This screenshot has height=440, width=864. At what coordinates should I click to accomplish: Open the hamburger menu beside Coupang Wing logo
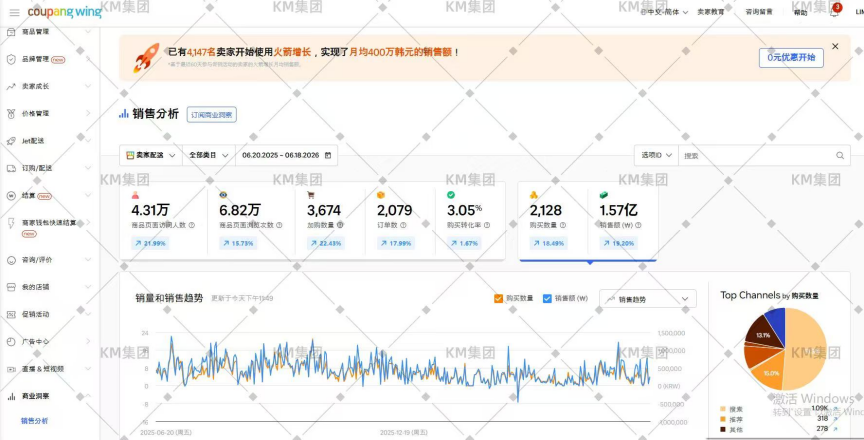tap(15, 12)
